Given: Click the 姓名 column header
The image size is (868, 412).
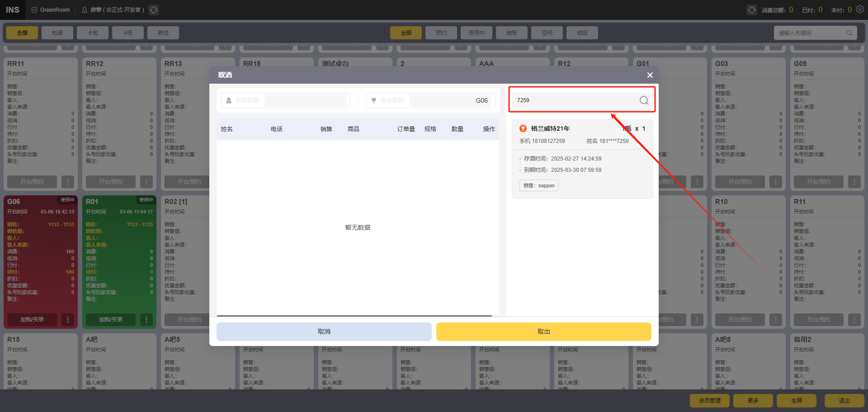Looking at the screenshot, I should 227,129.
